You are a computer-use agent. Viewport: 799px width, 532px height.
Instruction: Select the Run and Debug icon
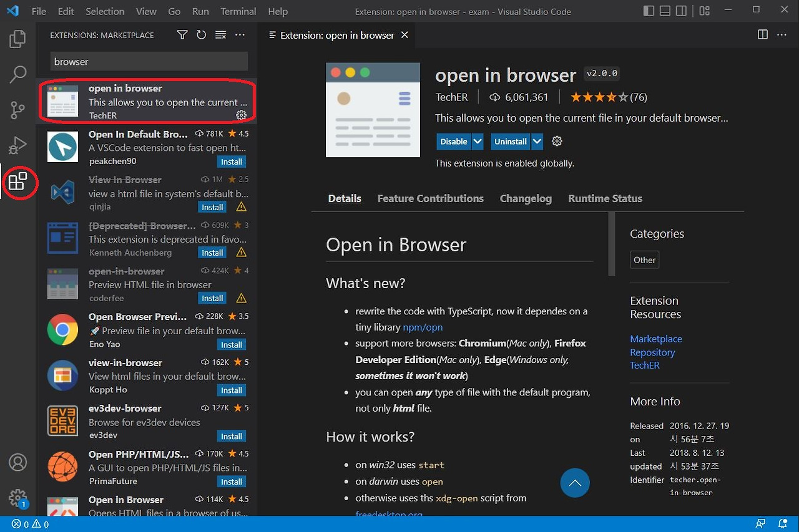[x=17, y=145]
